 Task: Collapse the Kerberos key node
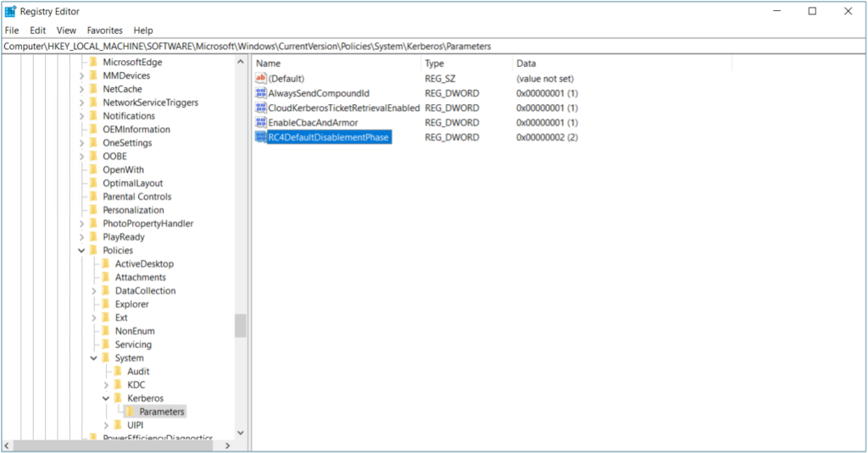pyautogui.click(x=106, y=398)
